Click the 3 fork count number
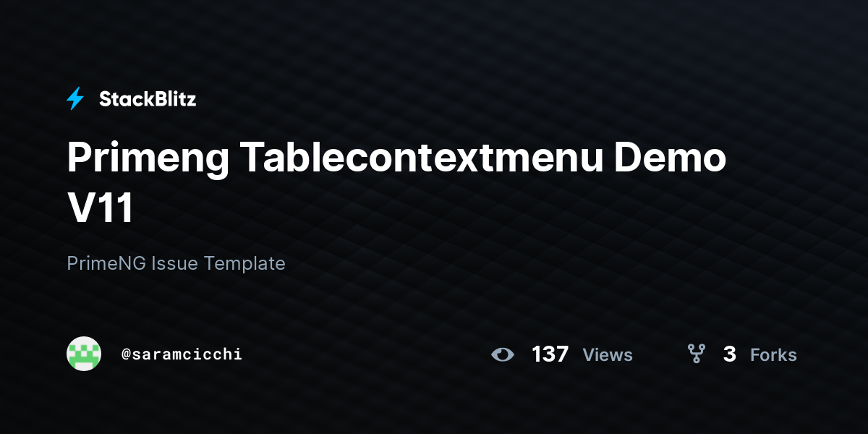Image resolution: width=868 pixels, height=434 pixels. click(x=730, y=354)
